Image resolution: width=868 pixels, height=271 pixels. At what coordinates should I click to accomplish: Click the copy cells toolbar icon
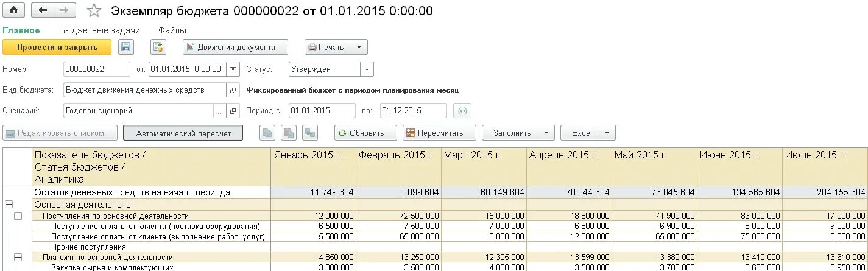[267, 133]
